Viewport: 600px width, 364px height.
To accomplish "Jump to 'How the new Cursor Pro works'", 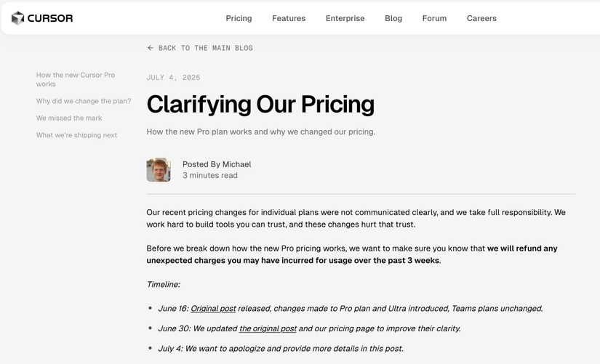I will coord(76,79).
